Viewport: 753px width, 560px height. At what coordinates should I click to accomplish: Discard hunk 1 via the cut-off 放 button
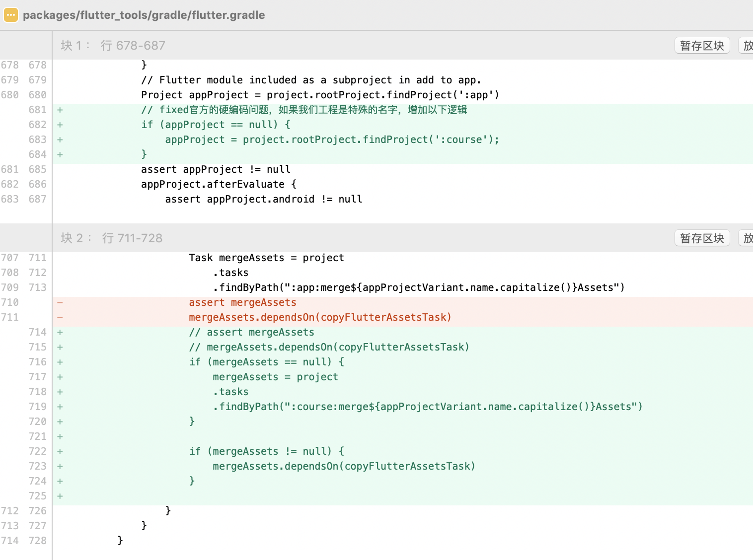click(746, 46)
